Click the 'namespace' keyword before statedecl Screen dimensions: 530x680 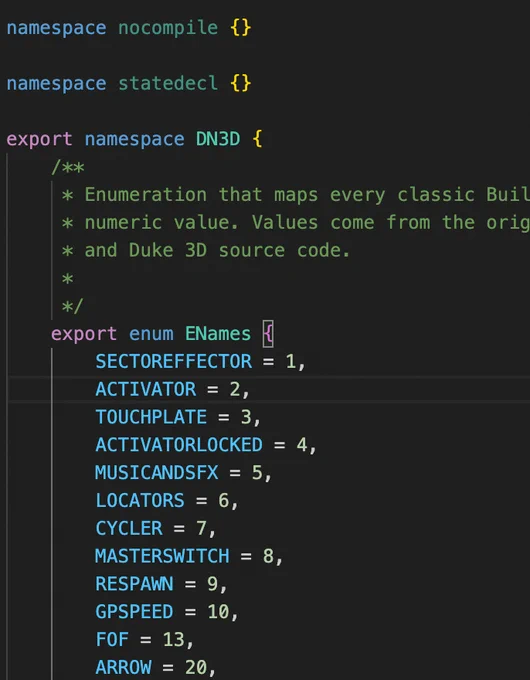coord(56,83)
